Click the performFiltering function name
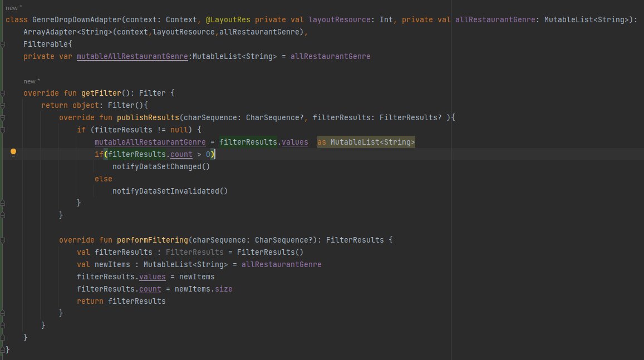Viewport: 644px width, 360px height. [x=153, y=240]
